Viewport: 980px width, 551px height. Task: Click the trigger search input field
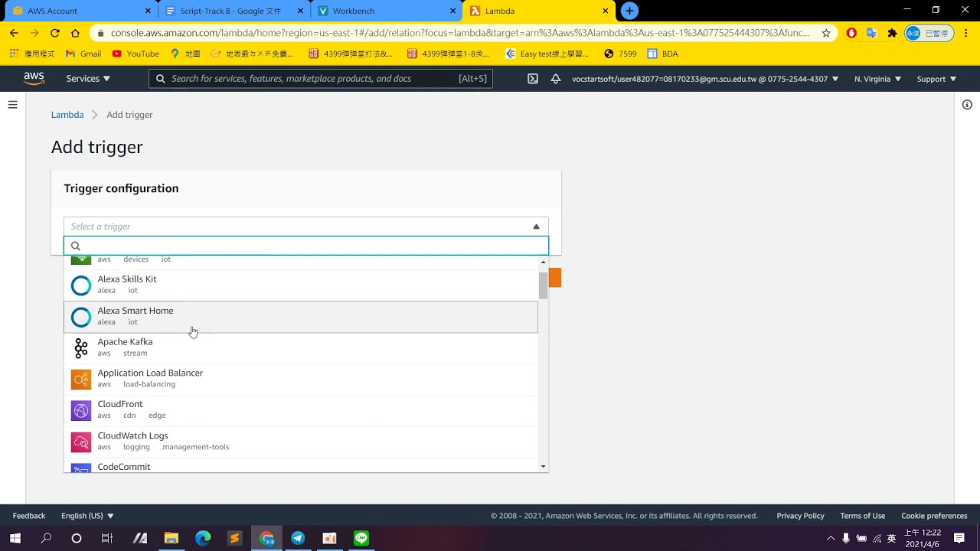[306, 246]
